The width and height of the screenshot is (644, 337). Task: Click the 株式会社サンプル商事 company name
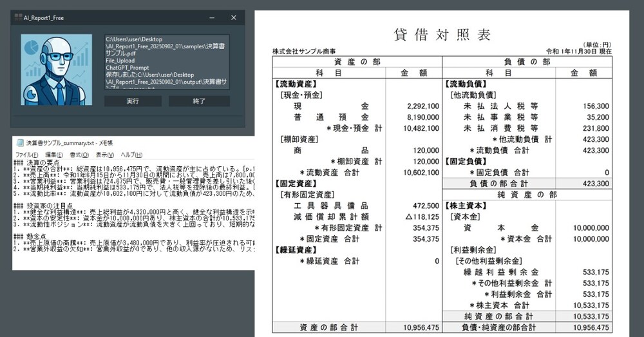coord(304,52)
